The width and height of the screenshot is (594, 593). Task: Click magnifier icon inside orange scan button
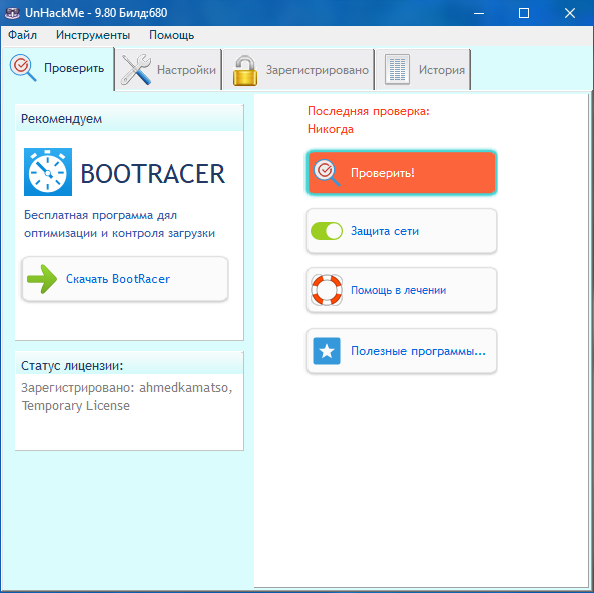327,173
